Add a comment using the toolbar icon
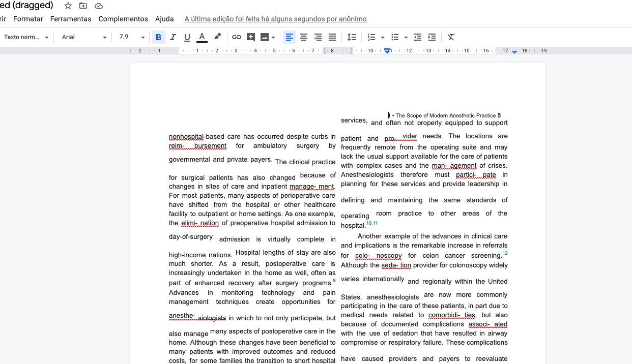Viewport: 632px width, 364px height. 251,37
